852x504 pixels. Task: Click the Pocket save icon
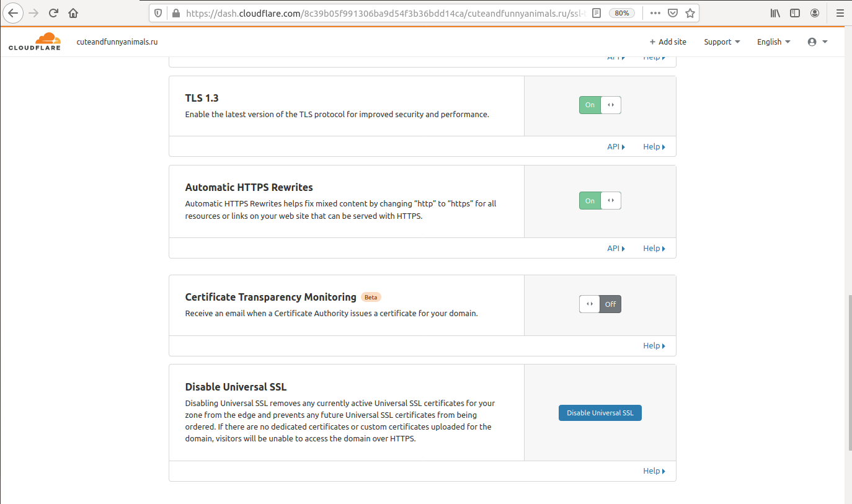(673, 13)
